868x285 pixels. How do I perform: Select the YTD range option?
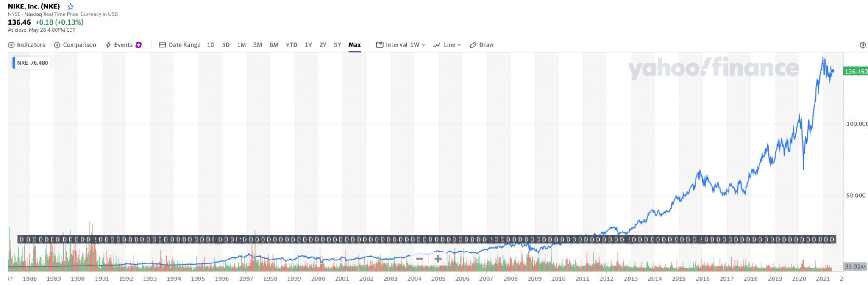tap(292, 45)
